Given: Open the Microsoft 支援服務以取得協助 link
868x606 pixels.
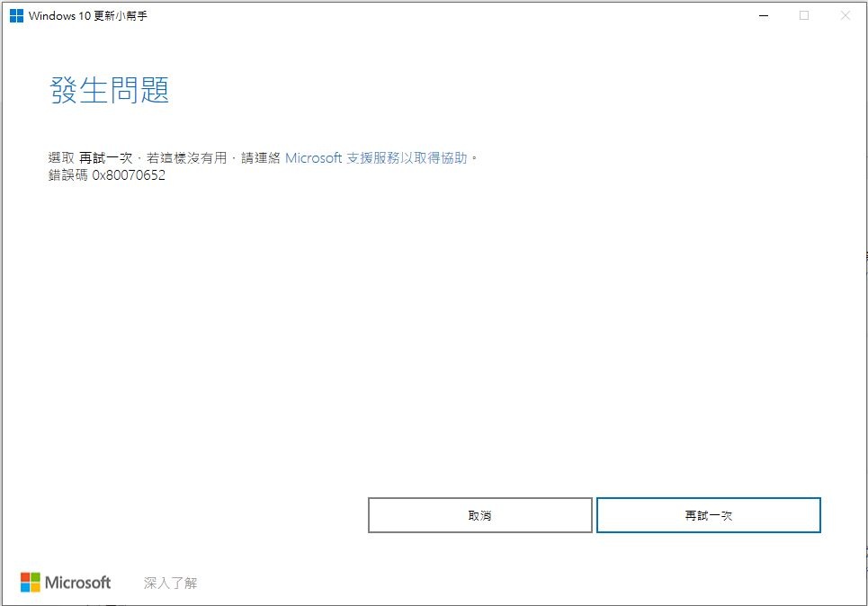Looking at the screenshot, I should point(376,158).
